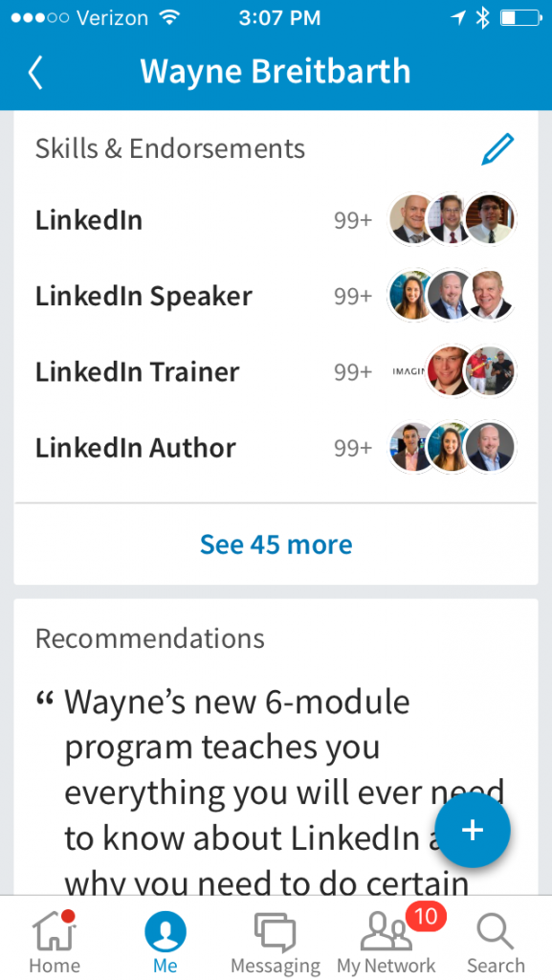
Task: Open the Recommendations section heading
Action: pyautogui.click(x=149, y=637)
